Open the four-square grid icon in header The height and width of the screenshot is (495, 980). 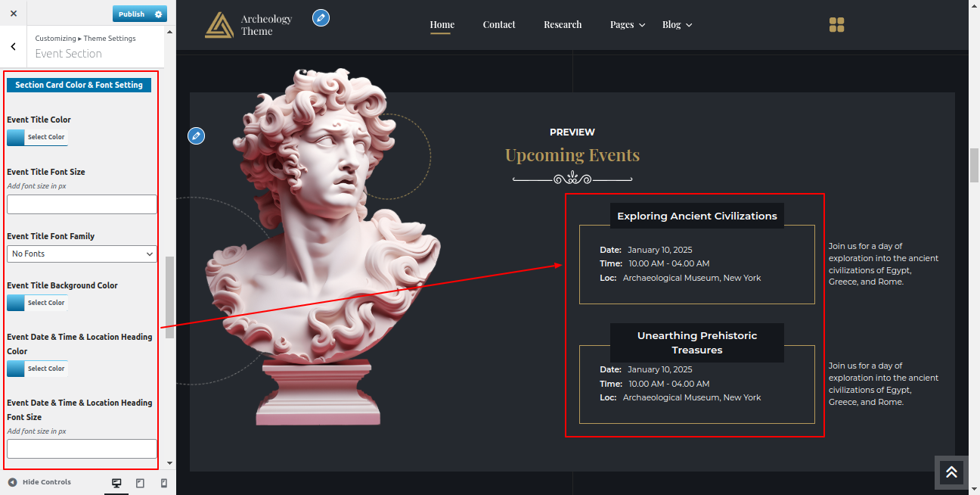click(x=836, y=25)
